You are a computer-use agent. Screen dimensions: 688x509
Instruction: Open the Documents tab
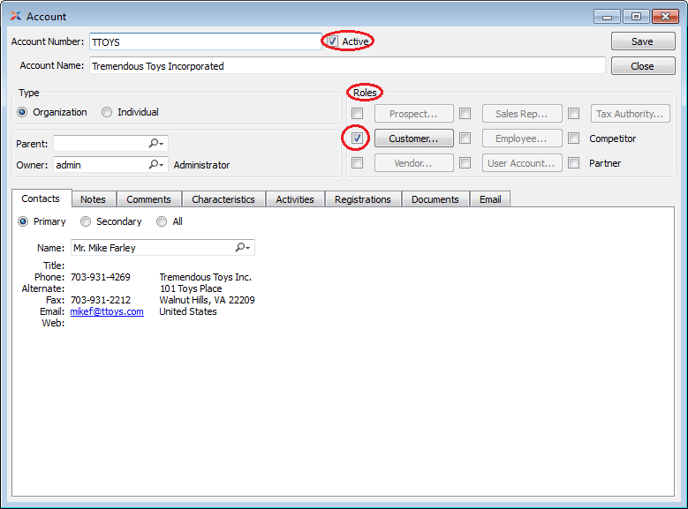tap(435, 199)
